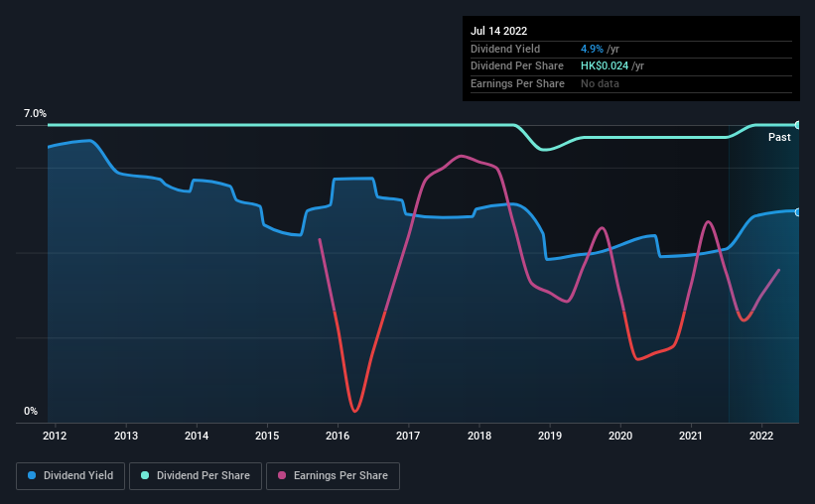815x504 pixels.
Task: Click the 4.9% dividend yield value in tooltip
Action: click(592, 49)
